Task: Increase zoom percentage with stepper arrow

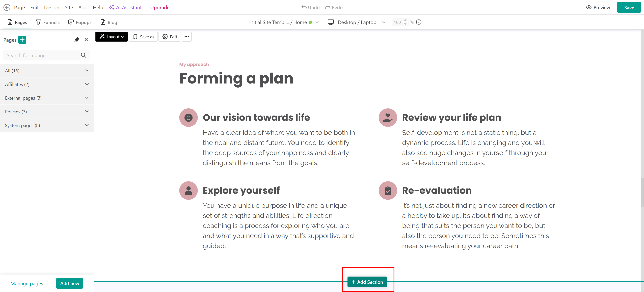Action: click(405, 20)
